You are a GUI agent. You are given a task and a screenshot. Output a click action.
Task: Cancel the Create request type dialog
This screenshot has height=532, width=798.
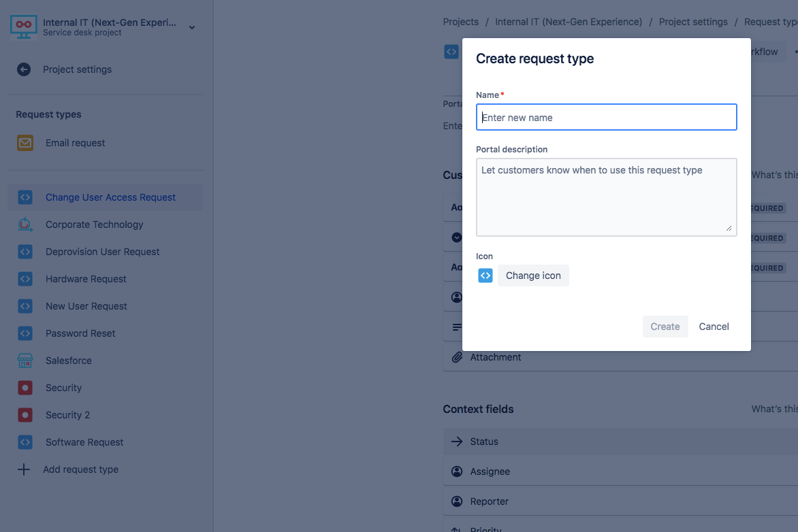point(714,327)
